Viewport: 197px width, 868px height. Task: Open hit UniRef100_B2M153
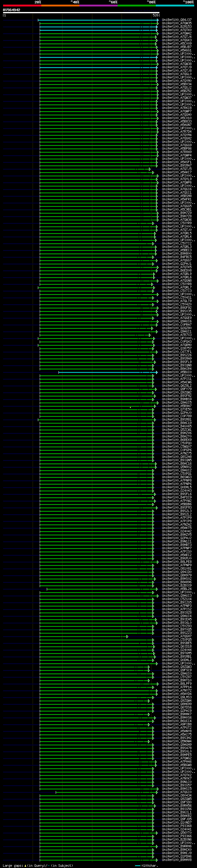pos(176,26)
